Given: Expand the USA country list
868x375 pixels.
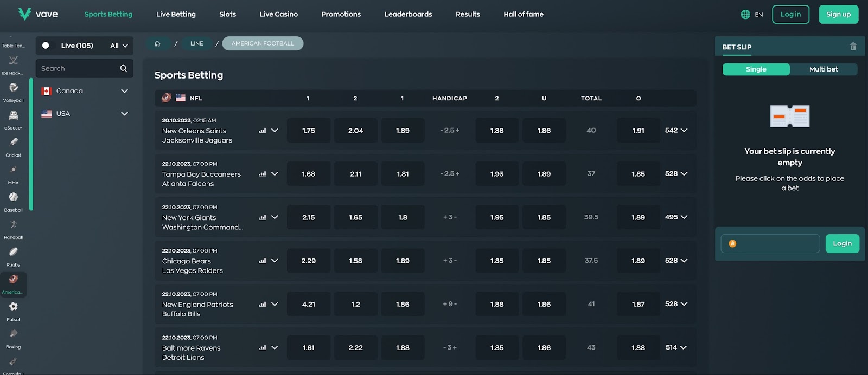Looking at the screenshot, I should (x=124, y=114).
